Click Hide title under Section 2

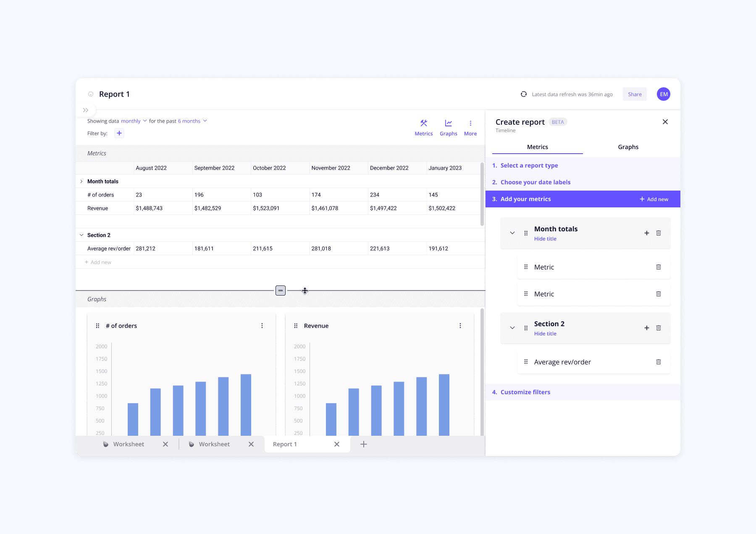pyautogui.click(x=545, y=334)
